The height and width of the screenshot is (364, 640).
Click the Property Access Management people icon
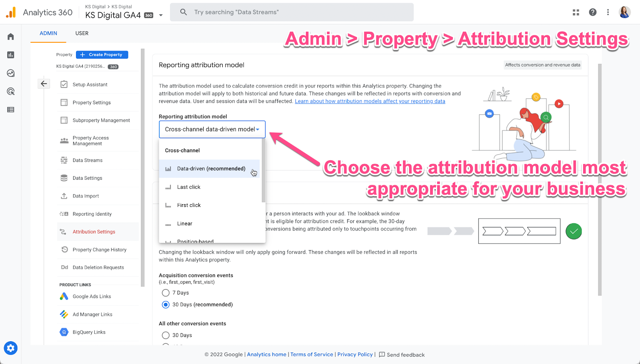point(64,141)
